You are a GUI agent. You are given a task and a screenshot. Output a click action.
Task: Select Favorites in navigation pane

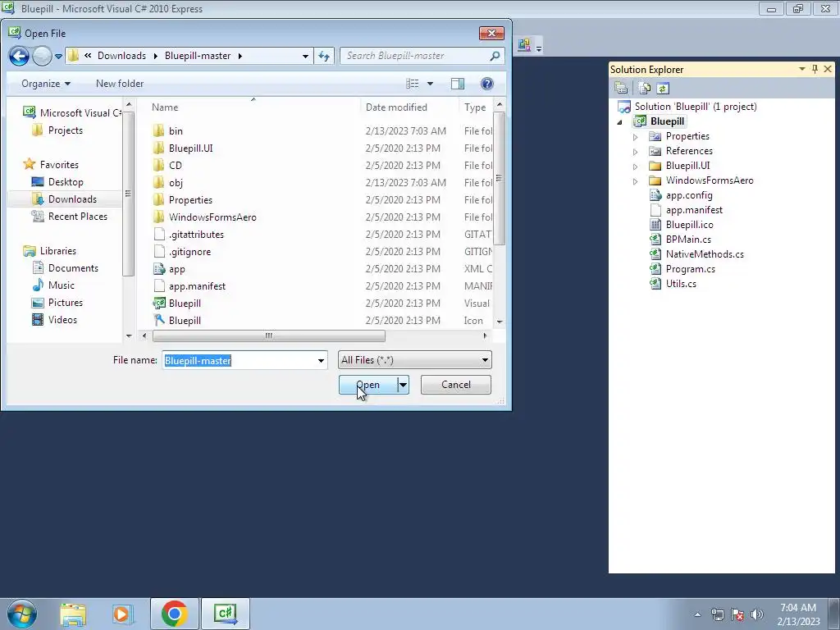point(51,164)
